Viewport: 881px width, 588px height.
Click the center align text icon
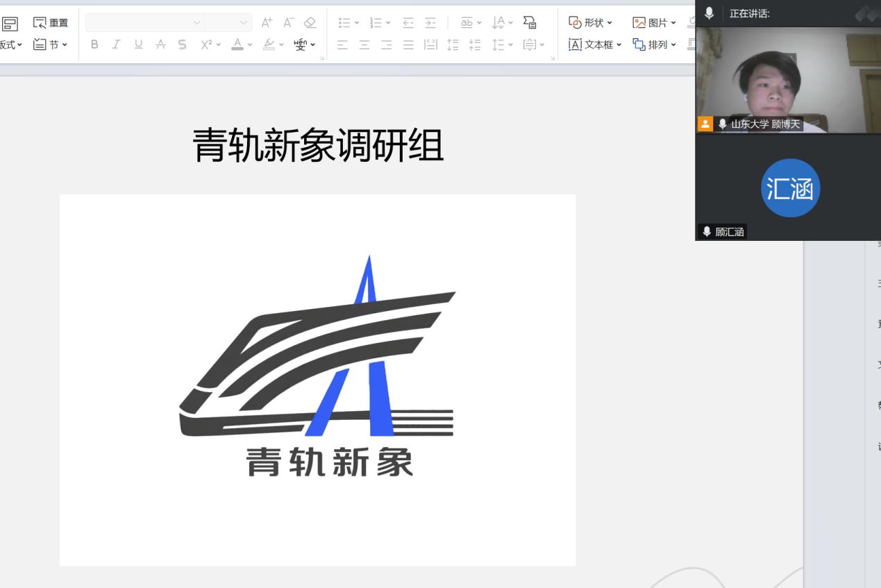pos(364,44)
